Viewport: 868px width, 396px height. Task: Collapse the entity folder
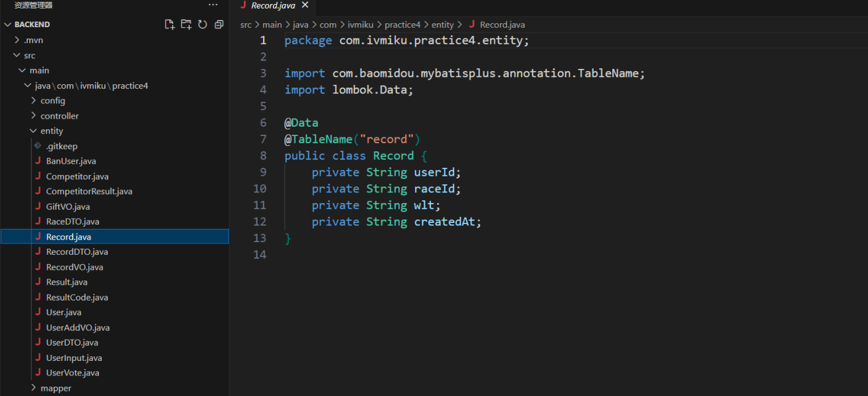pyautogui.click(x=51, y=131)
